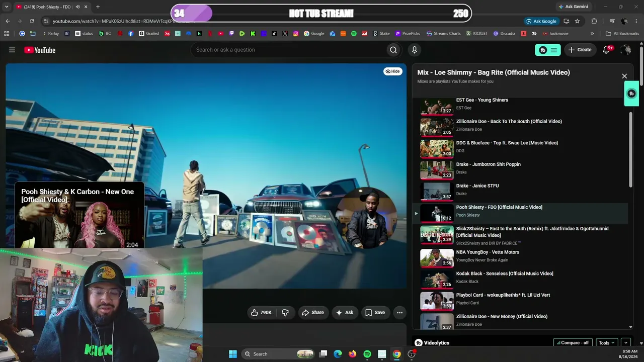Image resolution: width=644 pixels, height=362 pixels.
Task: Open the Windows Start menu
Action: pos(233,354)
